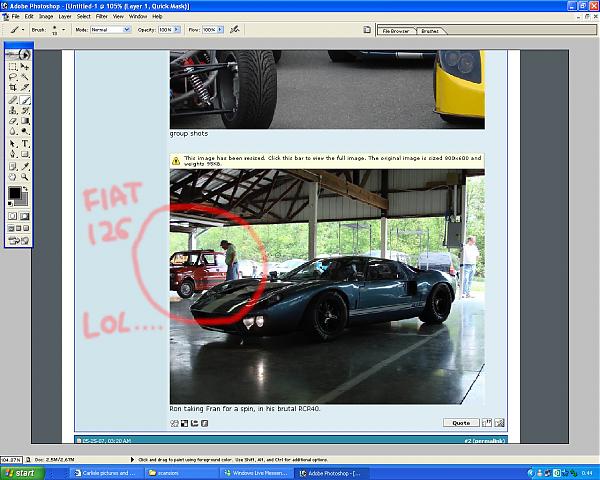Select the Path Selection arrow tool
Image resolution: width=600 pixels, height=480 pixels.
click(x=13, y=144)
